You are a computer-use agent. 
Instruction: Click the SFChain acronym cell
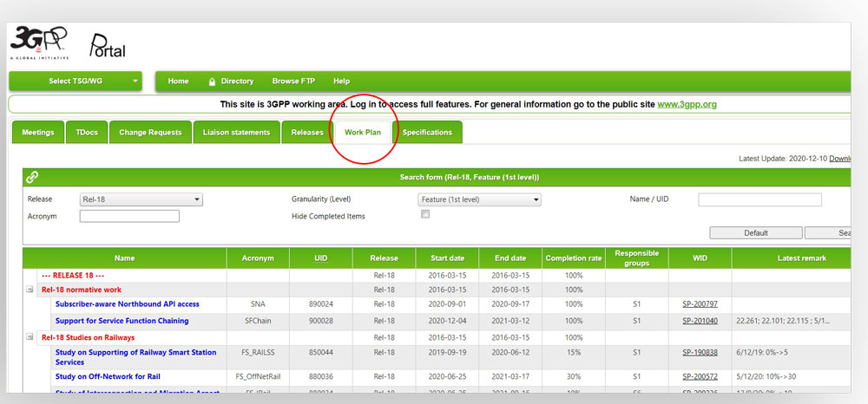pyautogui.click(x=258, y=321)
